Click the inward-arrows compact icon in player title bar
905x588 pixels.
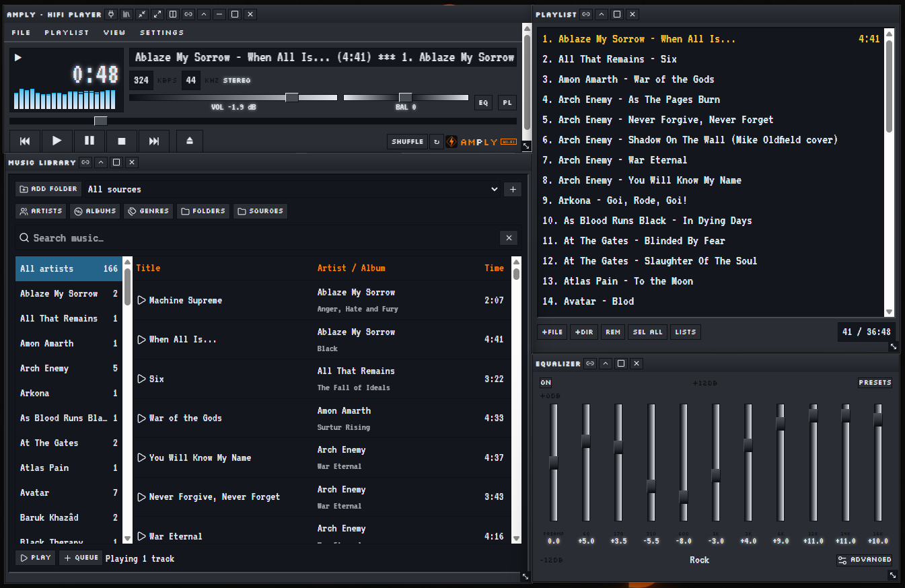[x=142, y=14]
